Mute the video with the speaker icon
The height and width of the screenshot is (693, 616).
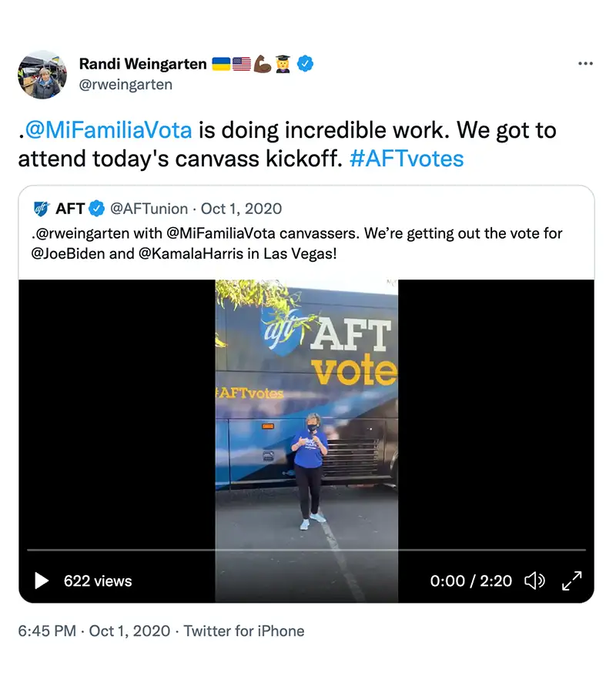tap(534, 581)
